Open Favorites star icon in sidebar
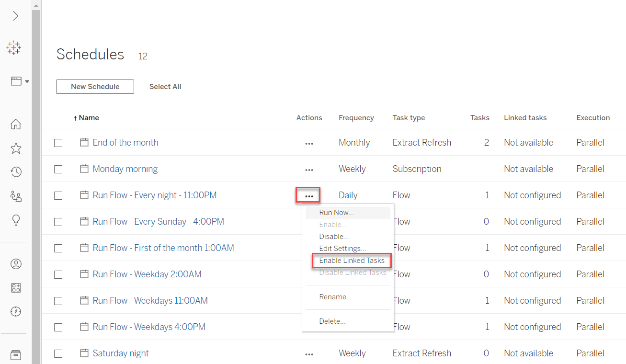Viewport: 626px width, 364px height. click(x=16, y=148)
